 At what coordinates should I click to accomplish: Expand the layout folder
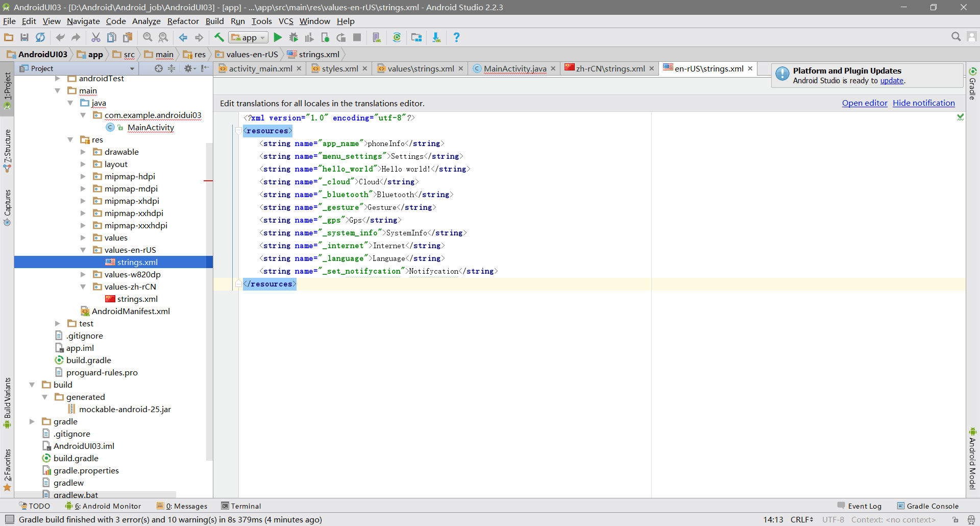[83, 164]
